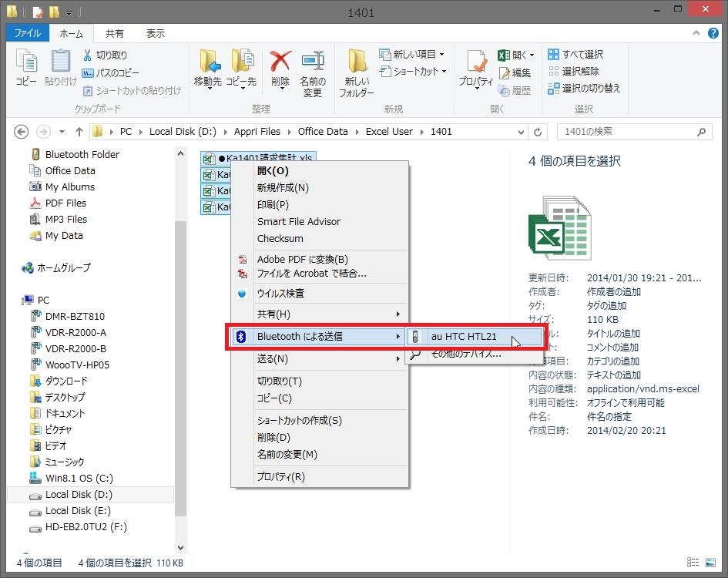Viewport: 728px width, 578px height.
Task: Choose Convert to Adobe PDF (Adobe PDF に変換)
Action: pyautogui.click(x=320, y=259)
